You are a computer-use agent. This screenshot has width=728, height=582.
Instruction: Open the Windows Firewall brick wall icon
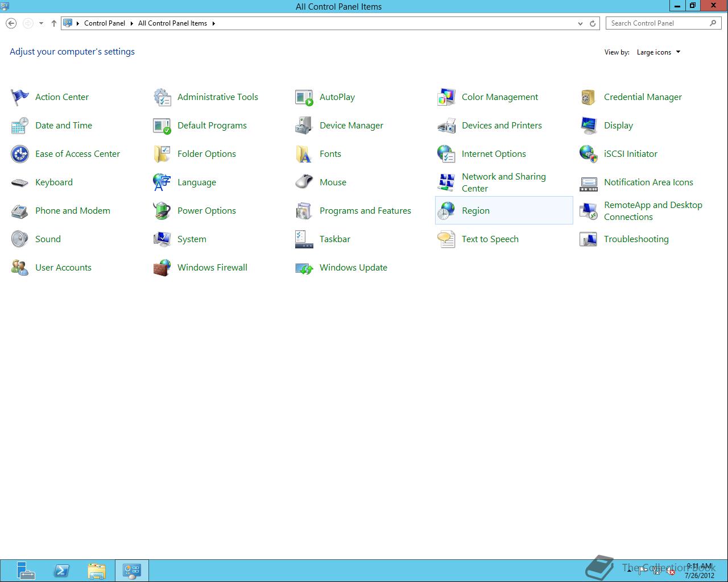pos(162,268)
